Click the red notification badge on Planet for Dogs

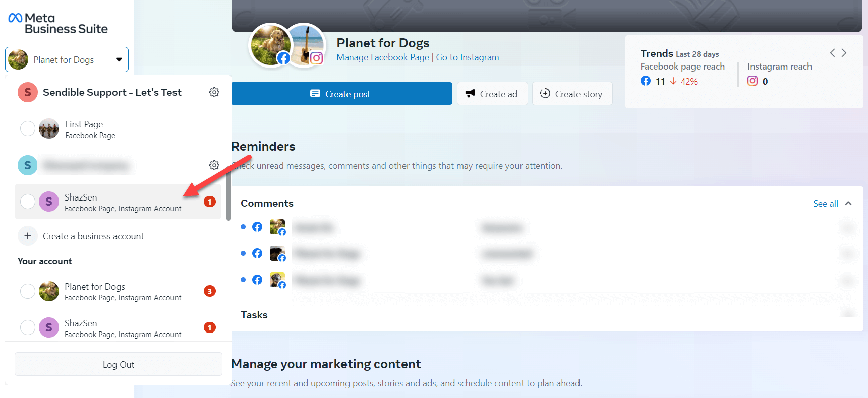pyautogui.click(x=210, y=291)
